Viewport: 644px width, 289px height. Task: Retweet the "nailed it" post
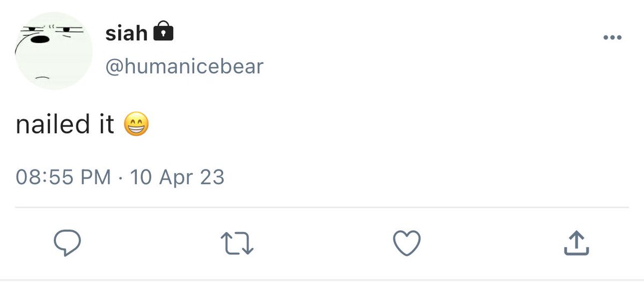[x=237, y=244]
